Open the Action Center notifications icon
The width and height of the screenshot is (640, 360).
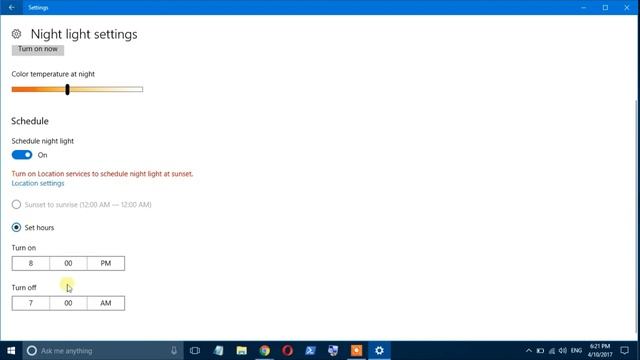[624, 351]
